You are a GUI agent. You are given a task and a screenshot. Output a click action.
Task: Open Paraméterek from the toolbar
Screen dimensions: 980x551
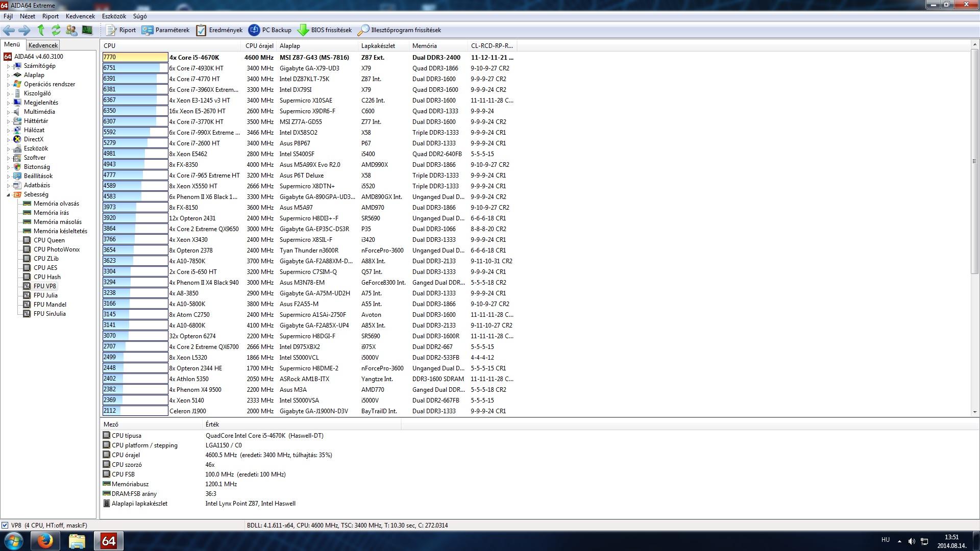pyautogui.click(x=165, y=30)
